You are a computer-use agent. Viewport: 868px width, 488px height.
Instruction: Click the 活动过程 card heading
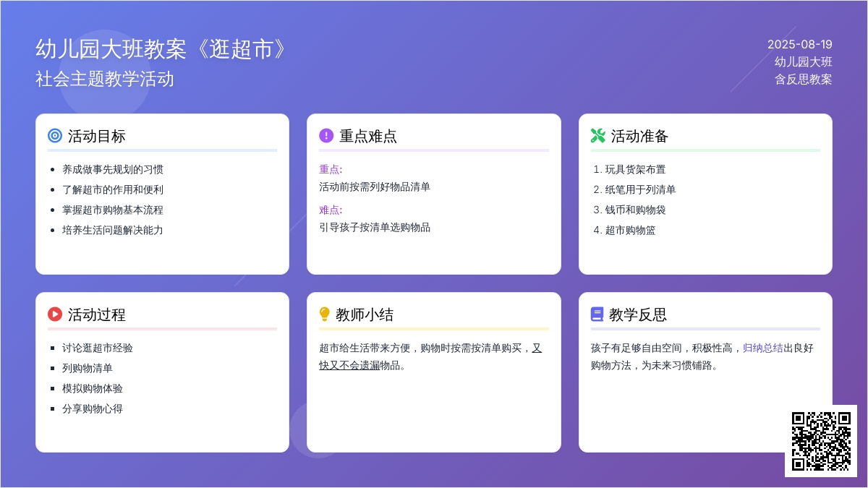coord(97,314)
